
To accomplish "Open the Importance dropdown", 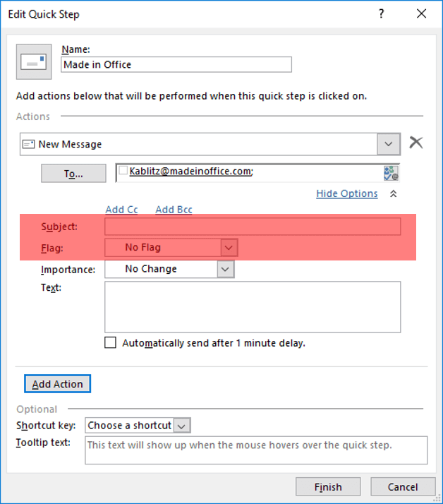I will pos(225,269).
